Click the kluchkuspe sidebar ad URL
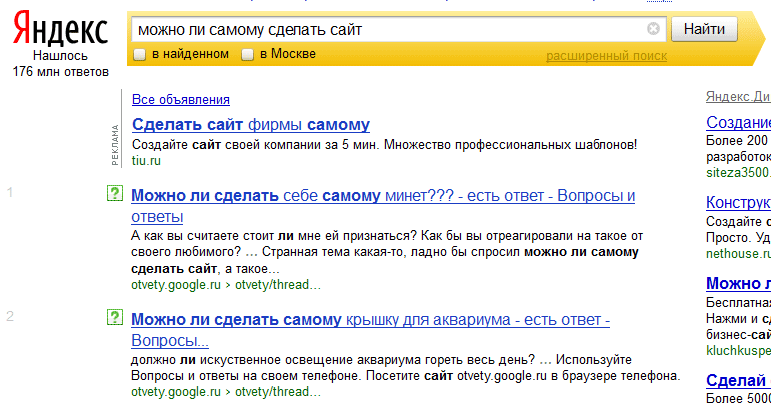This screenshot has width=771, height=405. click(738, 350)
